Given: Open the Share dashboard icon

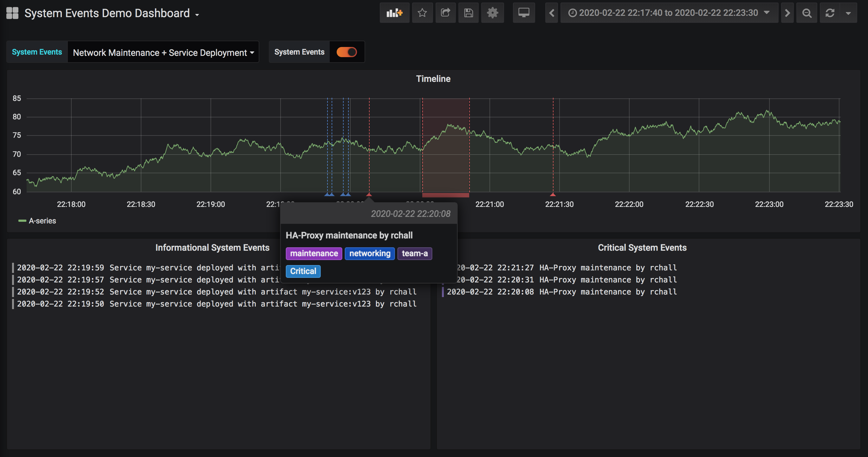Looking at the screenshot, I should (445, 13).
